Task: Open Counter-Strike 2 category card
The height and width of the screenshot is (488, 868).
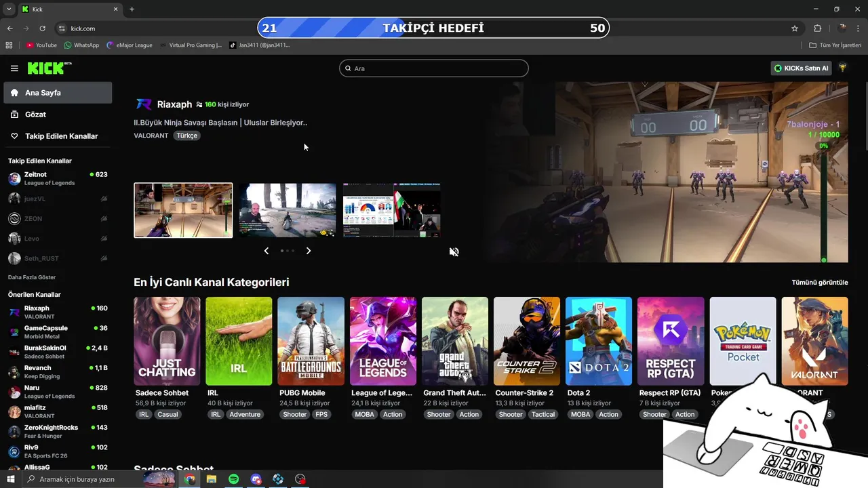Action: click(x=527, y=341)
